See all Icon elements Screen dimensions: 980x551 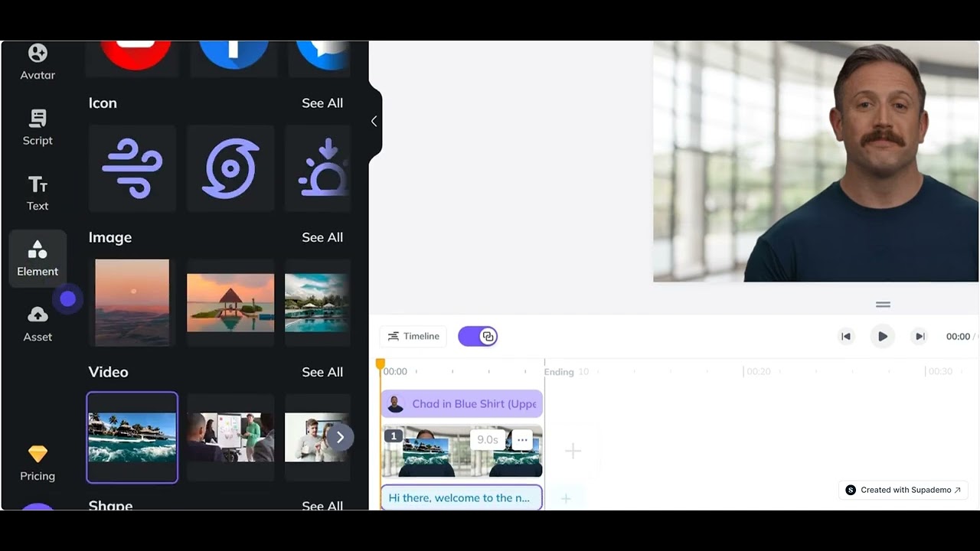tap(322, 103)
